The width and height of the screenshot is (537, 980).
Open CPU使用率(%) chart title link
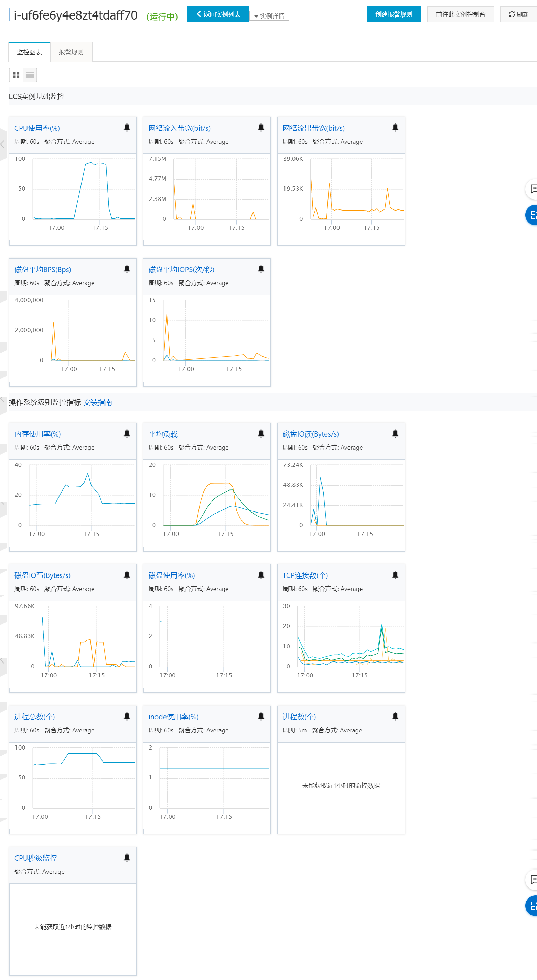coord(37,128)
